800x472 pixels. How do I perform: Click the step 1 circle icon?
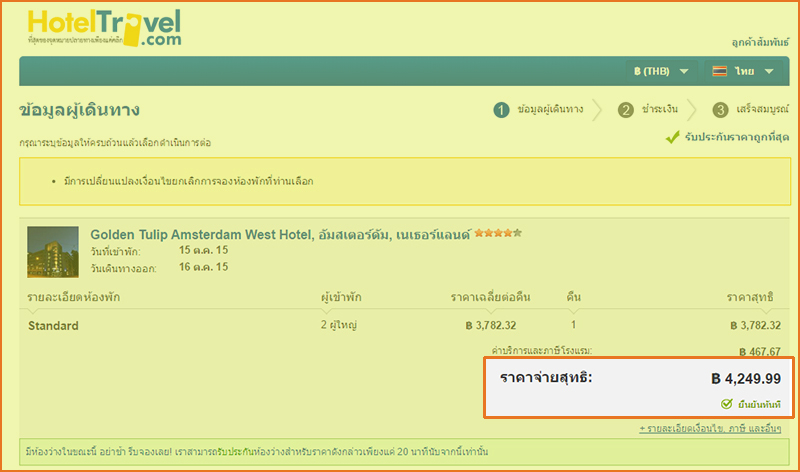(x=501, y=110)
